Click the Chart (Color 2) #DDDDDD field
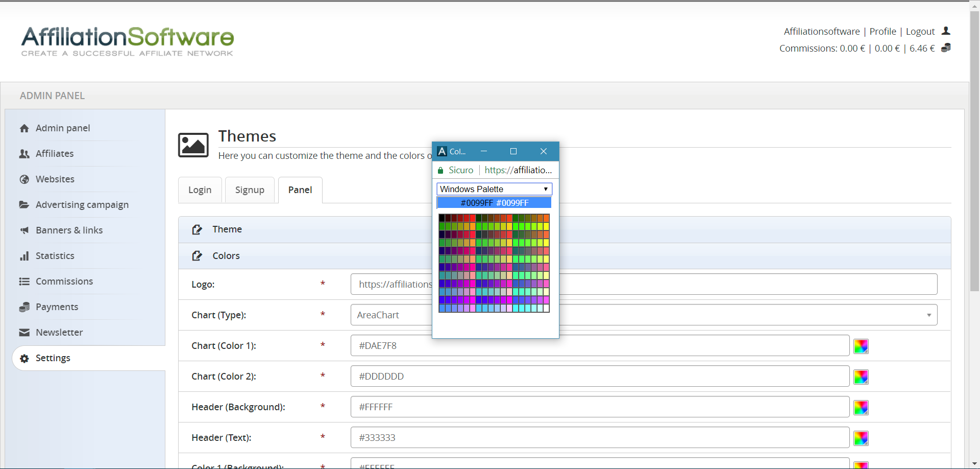Viewport: 980px width, 469px height. click(x=600, y=376)
